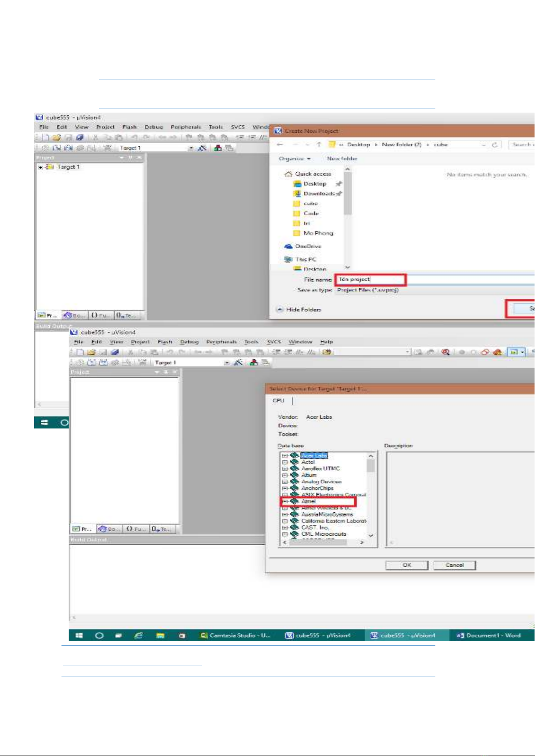Expand the Analog Devices vendor node
Image resolution: width=535 pixels, height=756 pixels.
285,482
